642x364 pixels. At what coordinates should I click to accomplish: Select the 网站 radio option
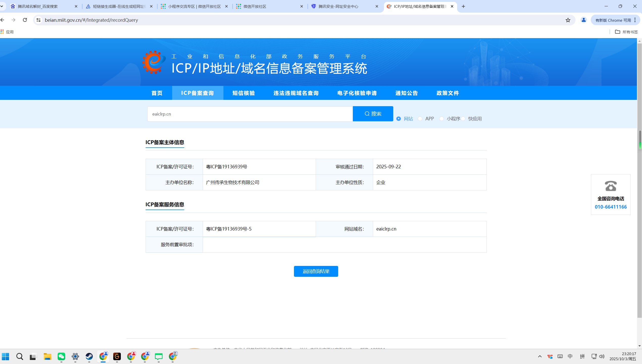[399, 119]
